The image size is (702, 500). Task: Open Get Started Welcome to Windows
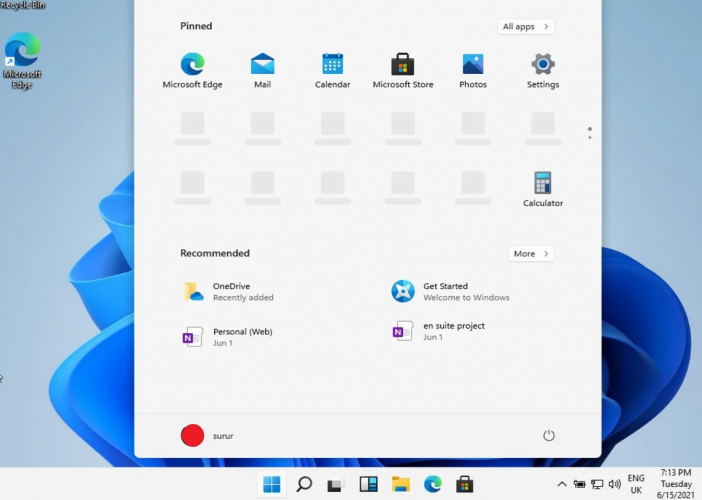[x=450, y=291]
